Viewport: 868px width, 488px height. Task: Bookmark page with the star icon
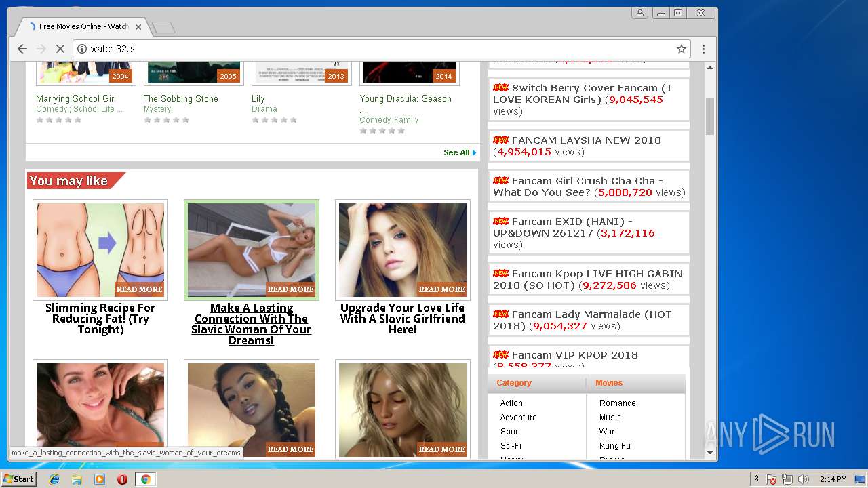(x=682, y=49)
